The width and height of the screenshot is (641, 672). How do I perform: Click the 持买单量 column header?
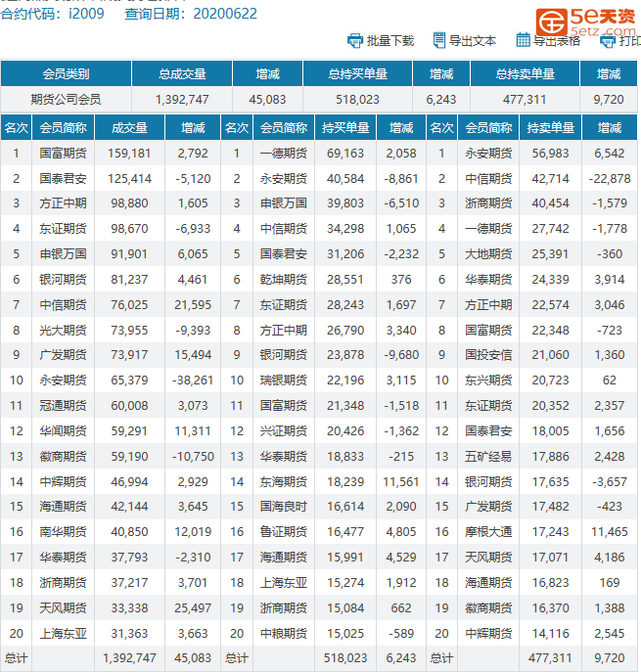point(345,128)
